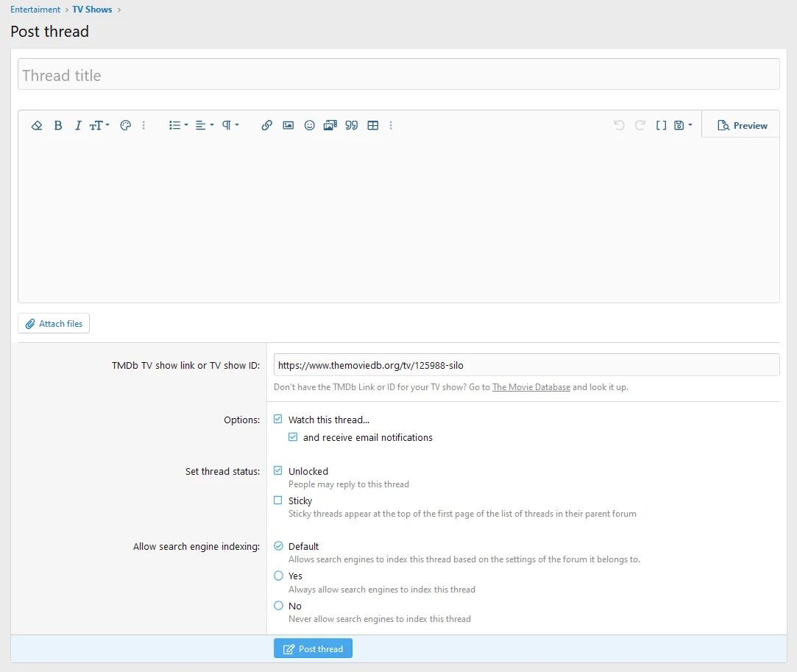Insert a quote block
Viewport: 797px width, 672px height.
[x=352, y=126]
